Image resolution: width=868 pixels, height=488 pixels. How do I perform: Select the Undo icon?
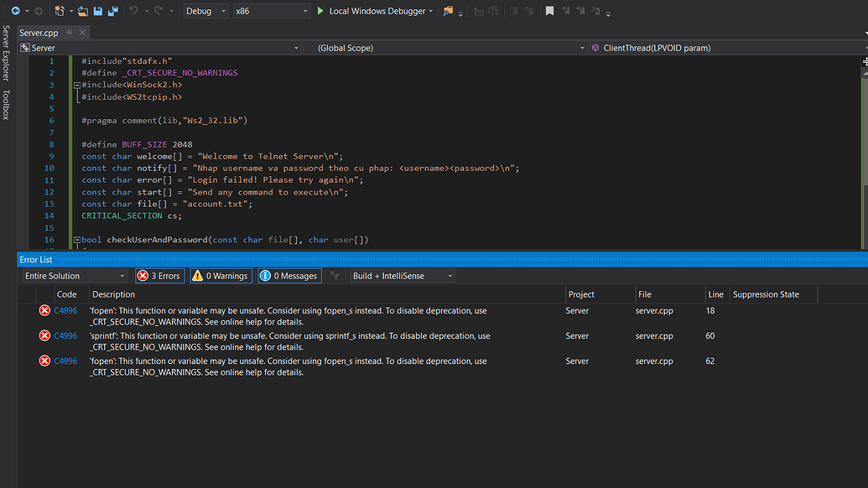[134, 11]
